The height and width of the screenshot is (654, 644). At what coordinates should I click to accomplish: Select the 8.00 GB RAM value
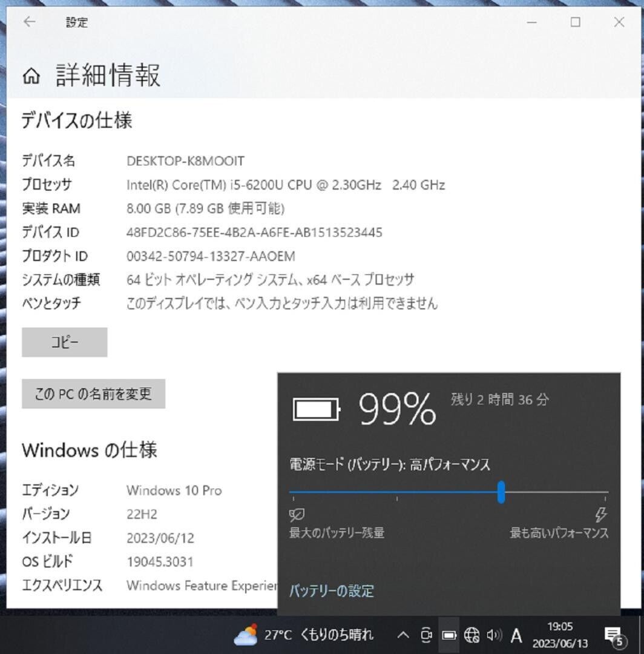[206, 208]
